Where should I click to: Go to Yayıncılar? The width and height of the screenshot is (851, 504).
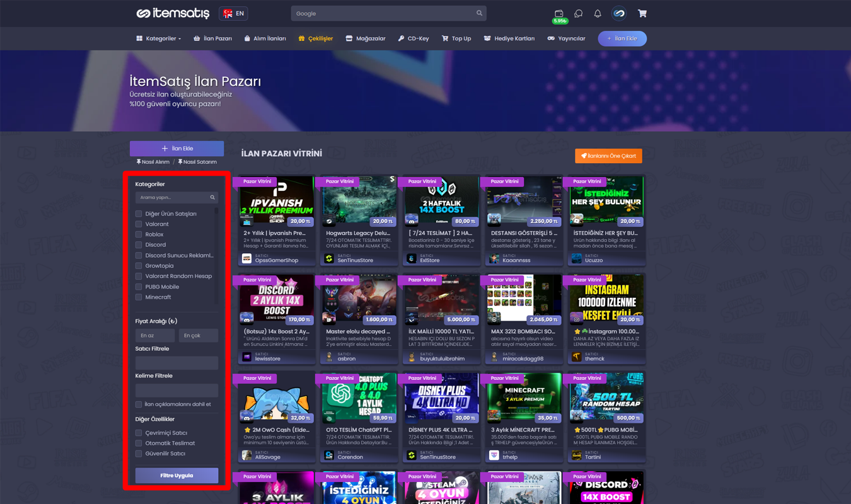566,38
